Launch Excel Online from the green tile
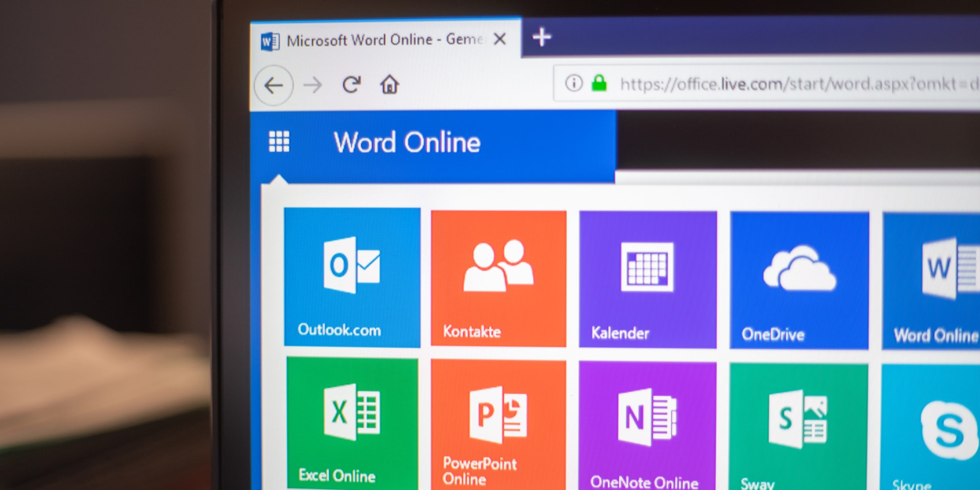The height and width of the screenshot is (490, 980). pyautogui.click(x=352, y=422)
